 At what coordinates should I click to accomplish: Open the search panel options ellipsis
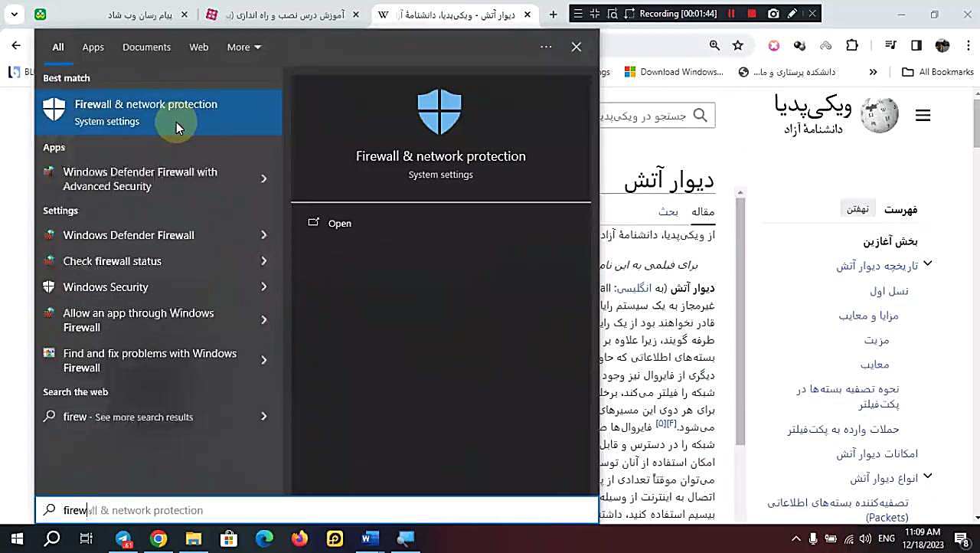pyautogui.click(x=546, y=47)
